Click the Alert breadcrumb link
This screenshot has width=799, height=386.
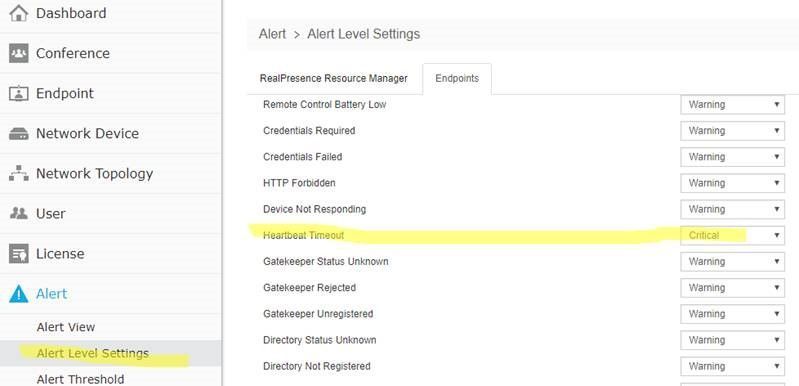point(272,34)
